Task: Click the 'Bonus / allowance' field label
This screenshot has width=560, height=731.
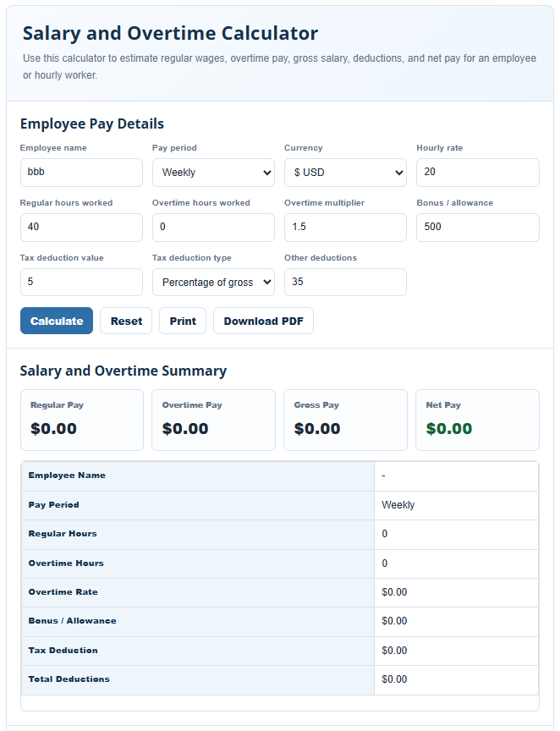Action: (454, 203)
